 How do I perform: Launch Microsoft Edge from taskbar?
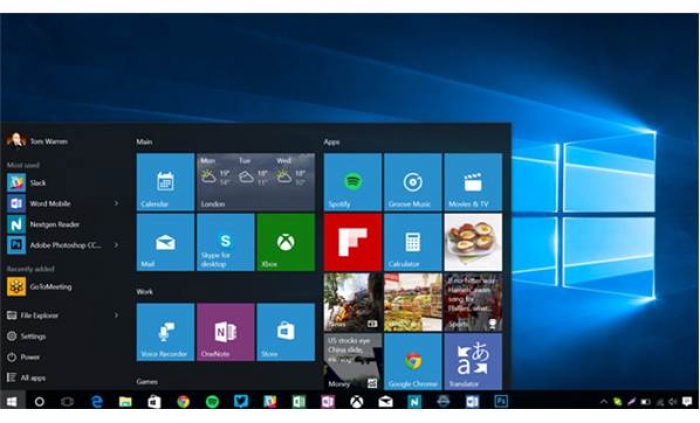96,402
